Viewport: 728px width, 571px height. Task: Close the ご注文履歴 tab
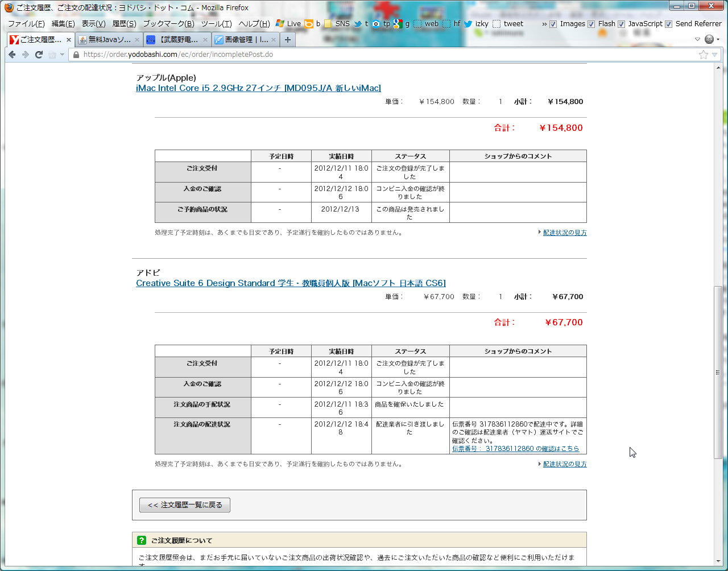point(69,40)
